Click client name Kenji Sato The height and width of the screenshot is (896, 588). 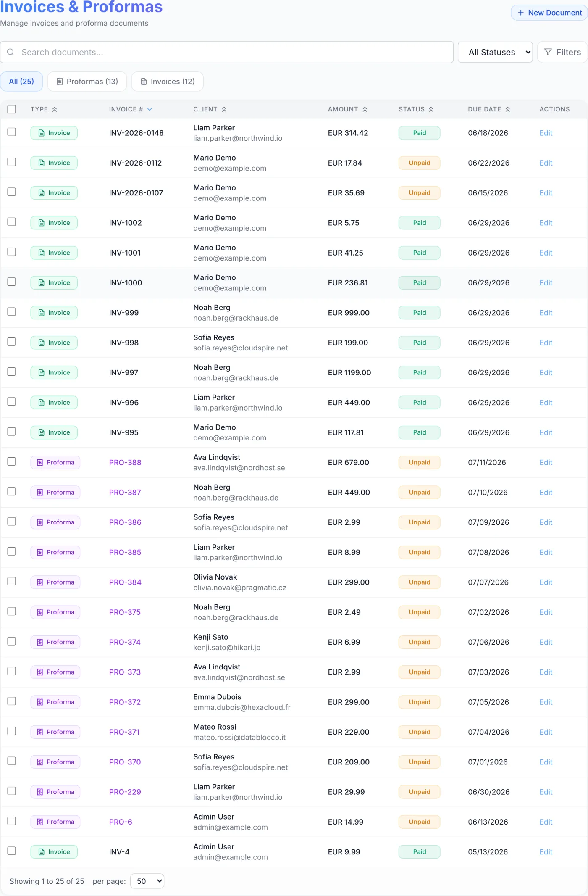tap(211, 637)
